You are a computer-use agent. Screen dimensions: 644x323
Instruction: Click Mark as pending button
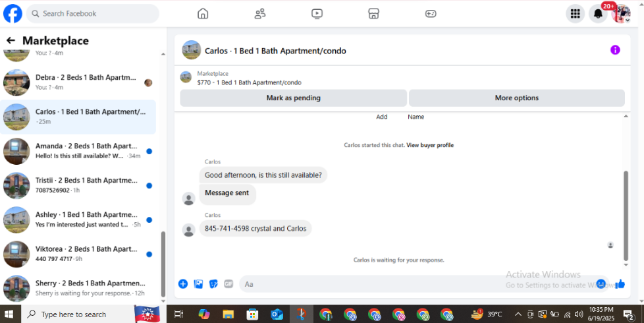click(x=293, y=98)
